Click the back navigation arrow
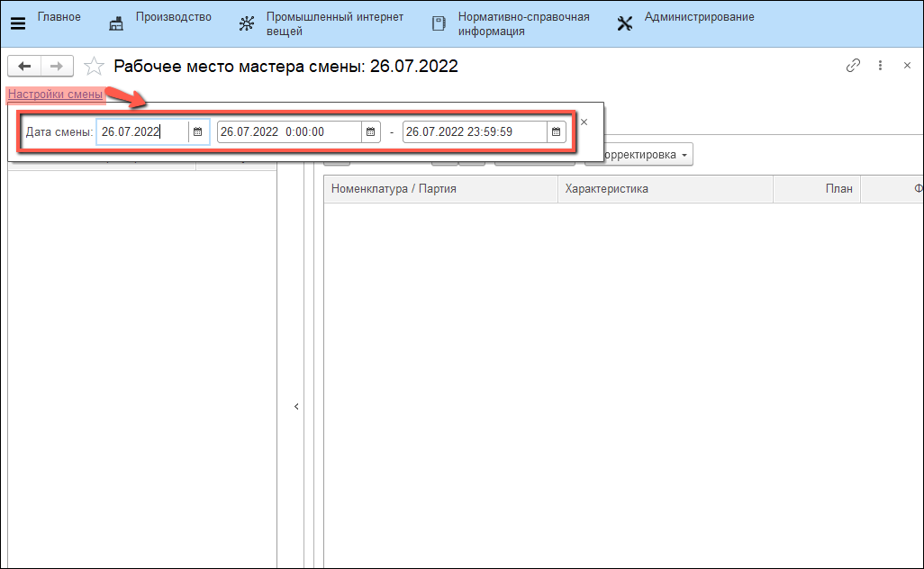This screenshot has height=569, width=924. [x=24, y=66]
